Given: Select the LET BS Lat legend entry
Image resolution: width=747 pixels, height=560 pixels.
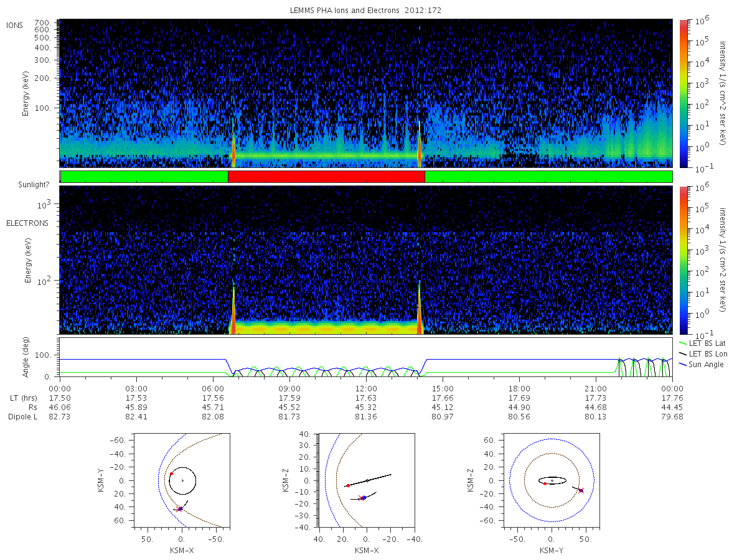Looking at the screenshot, I should pos(708,343).
